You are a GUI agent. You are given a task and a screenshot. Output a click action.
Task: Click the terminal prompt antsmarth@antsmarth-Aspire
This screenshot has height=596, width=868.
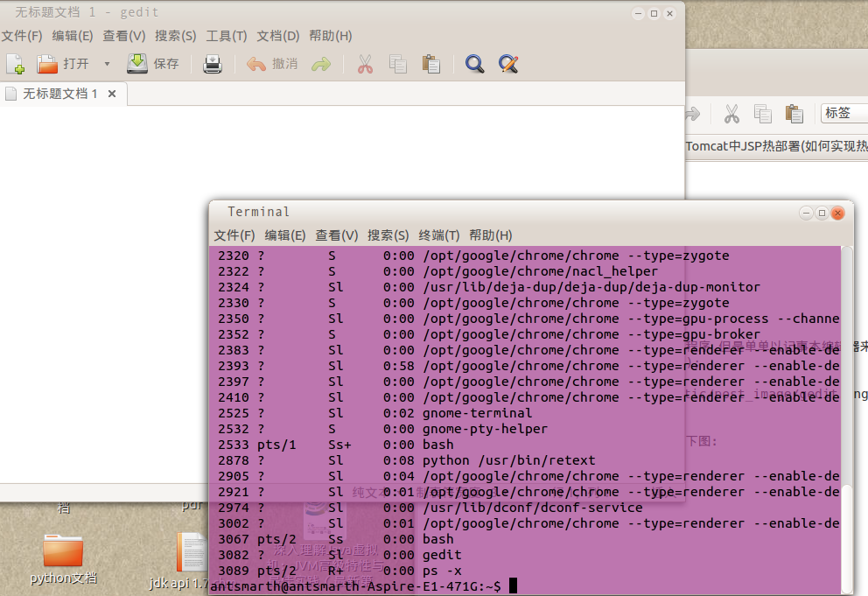355,586
